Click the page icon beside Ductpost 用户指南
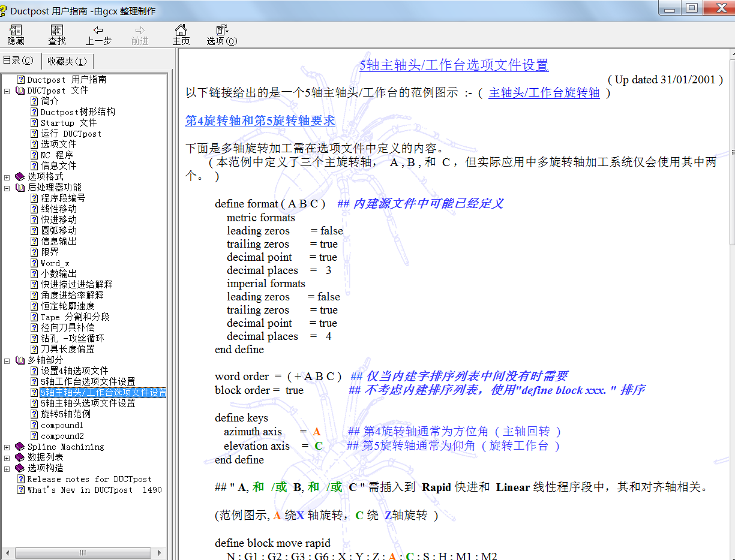Screen dimensions: 735x560 point(21,79)
